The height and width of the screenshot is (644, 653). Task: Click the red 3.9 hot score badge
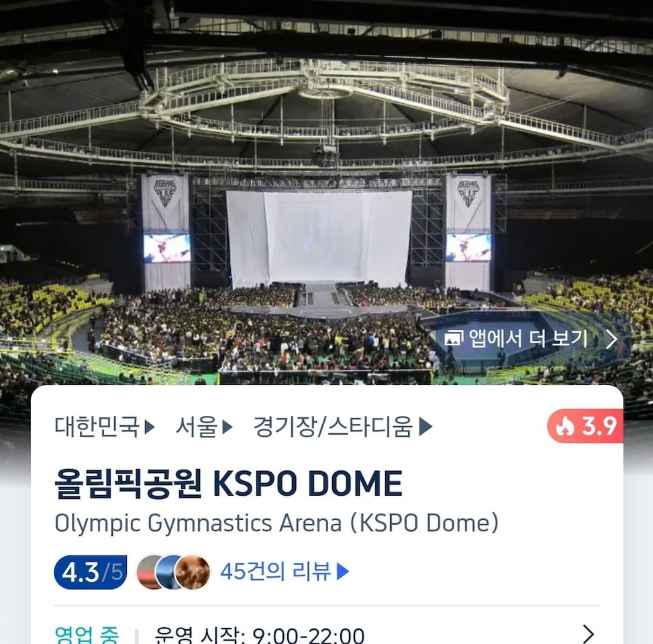pos(585,426)
